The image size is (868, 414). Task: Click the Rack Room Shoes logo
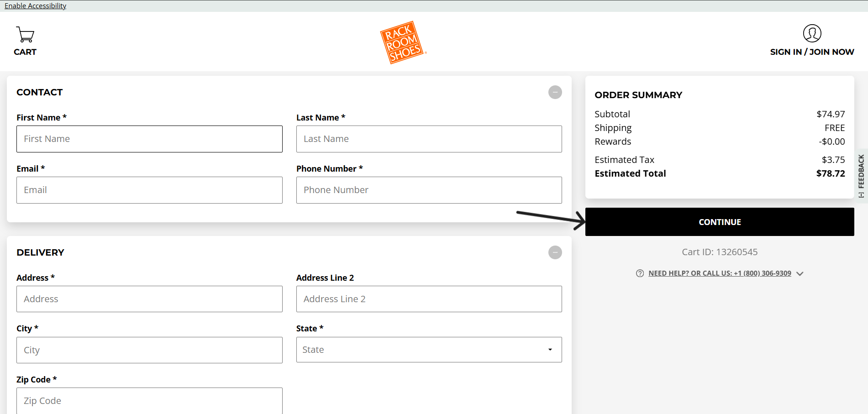(403, 42)
